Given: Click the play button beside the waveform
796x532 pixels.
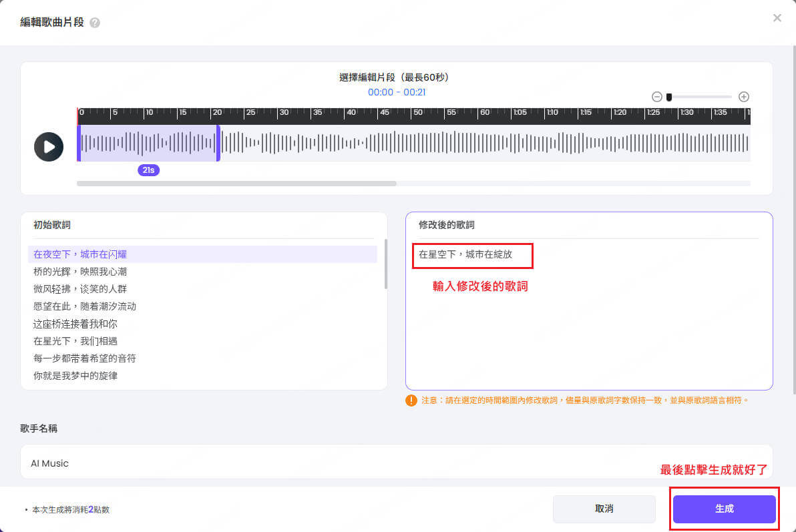Looking at the screenshot, I should click(49, 147).
